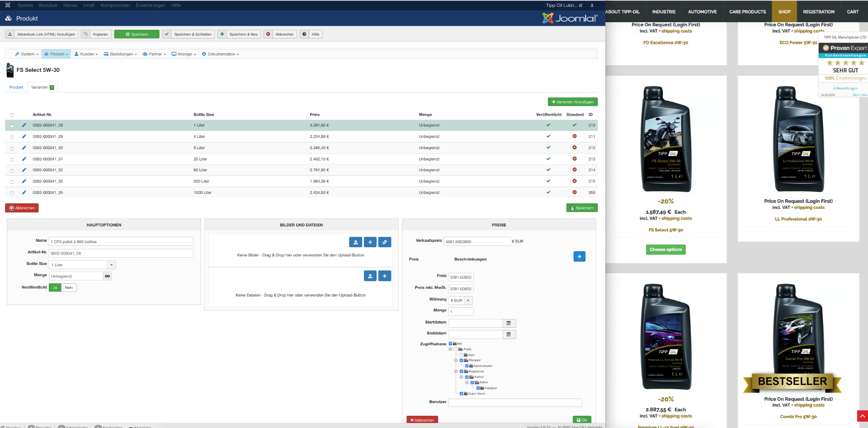The height and width of the screenshot is (428, 868).
Task: Click the edit pencil for article 0002-000041_35
Action: pyautogui.click(x=24, y=192)
